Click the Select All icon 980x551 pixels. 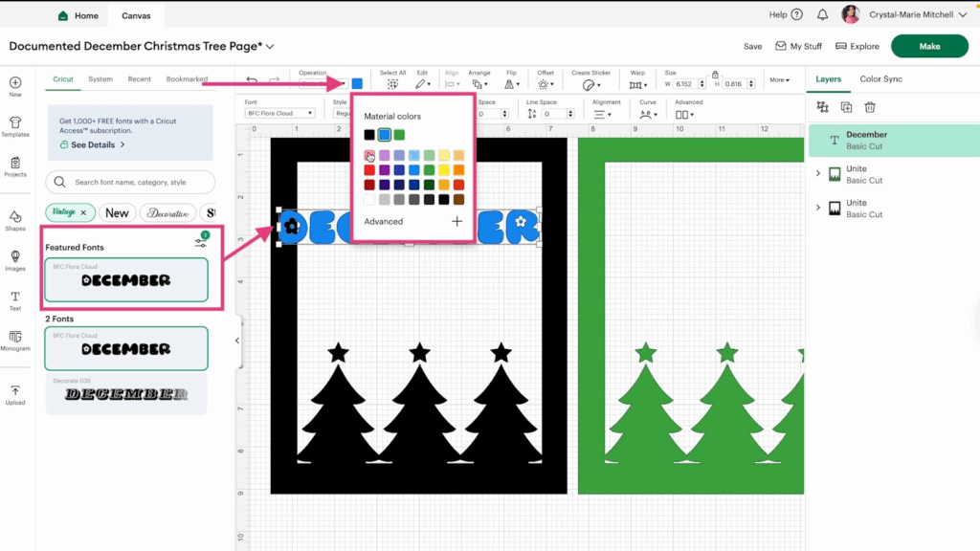pos(392,84)
